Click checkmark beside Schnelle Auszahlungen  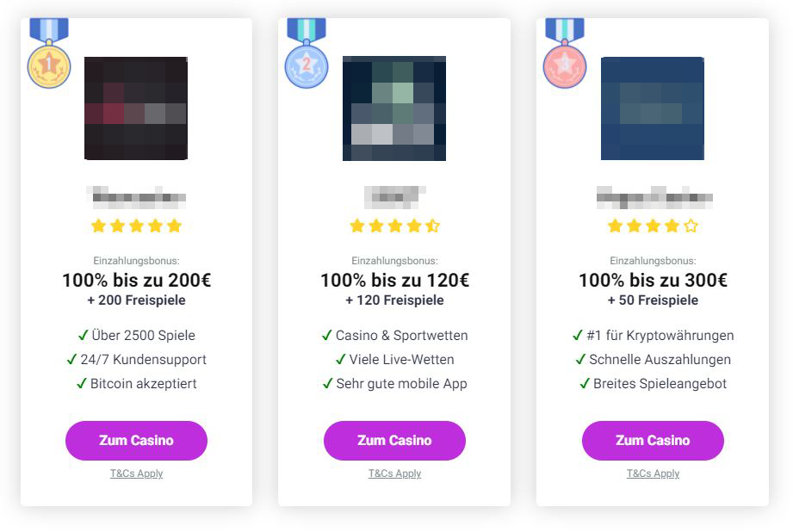click(x=580, y=359)
